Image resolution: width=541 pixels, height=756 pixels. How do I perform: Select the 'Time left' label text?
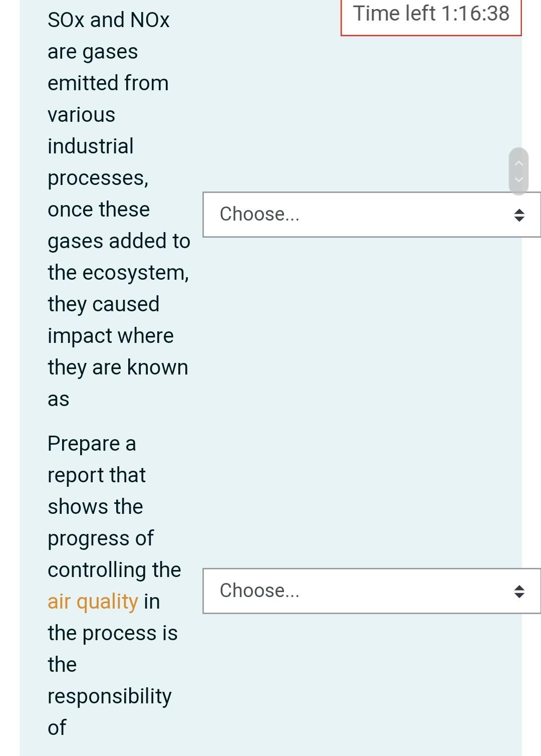pyautogui.click(x=394, y=14)
